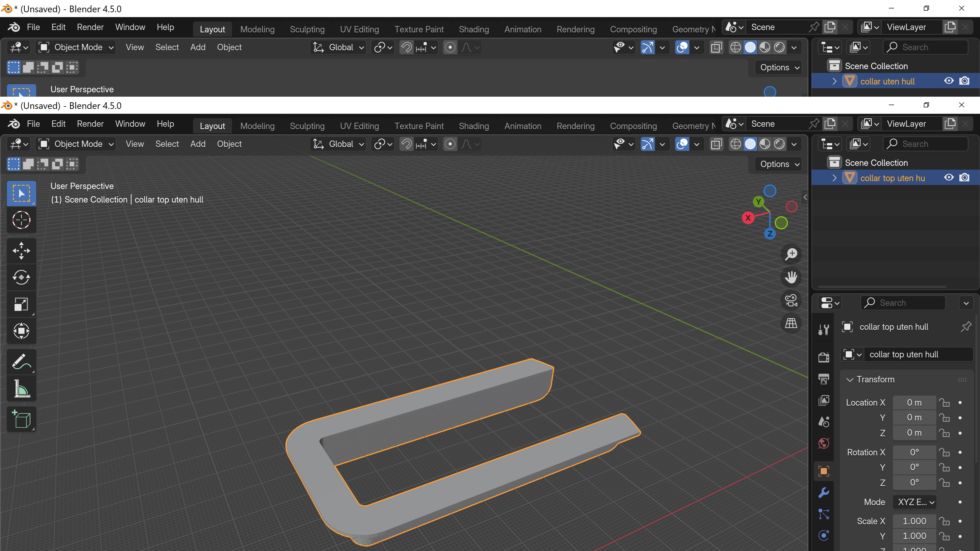Switch to orthographic grid view button
980x551 pixels.
[791, 323]
